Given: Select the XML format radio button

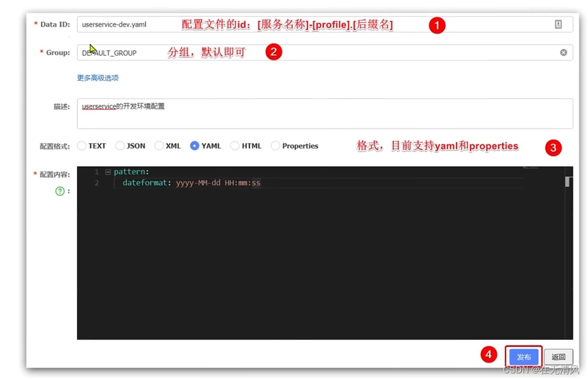Looking at the screenshot, I should [x=159, y=146].
